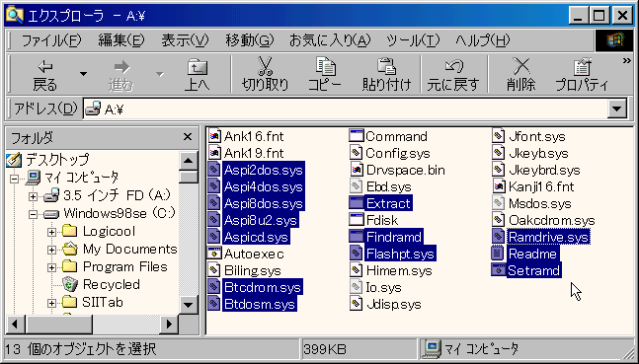Expand the SIITab folder node

(51, 303)
